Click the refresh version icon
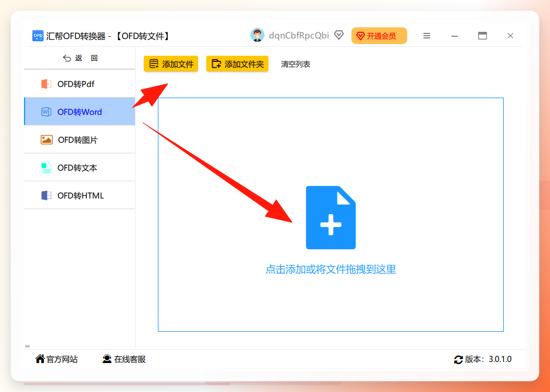Image resolution: width=550 pixels, height=392 pixels. [x=458, y=360]
